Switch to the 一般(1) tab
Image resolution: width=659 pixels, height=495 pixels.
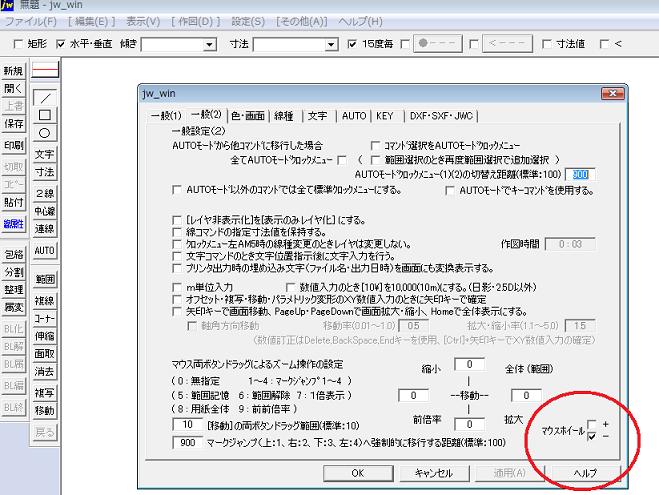pyautogui.click(x=166, y=116)
